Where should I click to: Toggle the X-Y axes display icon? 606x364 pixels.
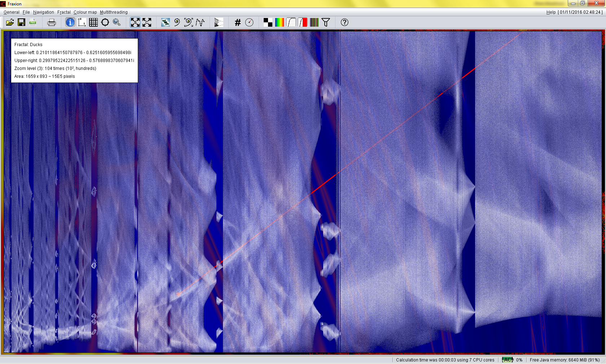click(82, 22)
